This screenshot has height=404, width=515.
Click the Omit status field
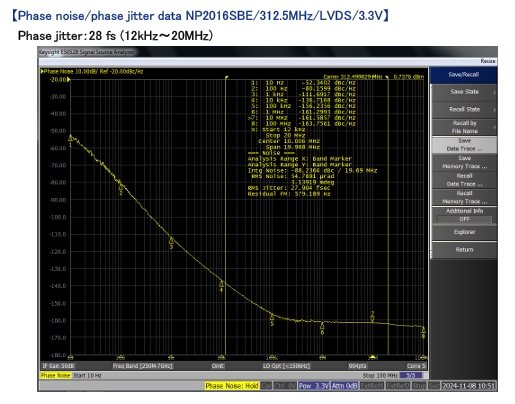point(217,366)
